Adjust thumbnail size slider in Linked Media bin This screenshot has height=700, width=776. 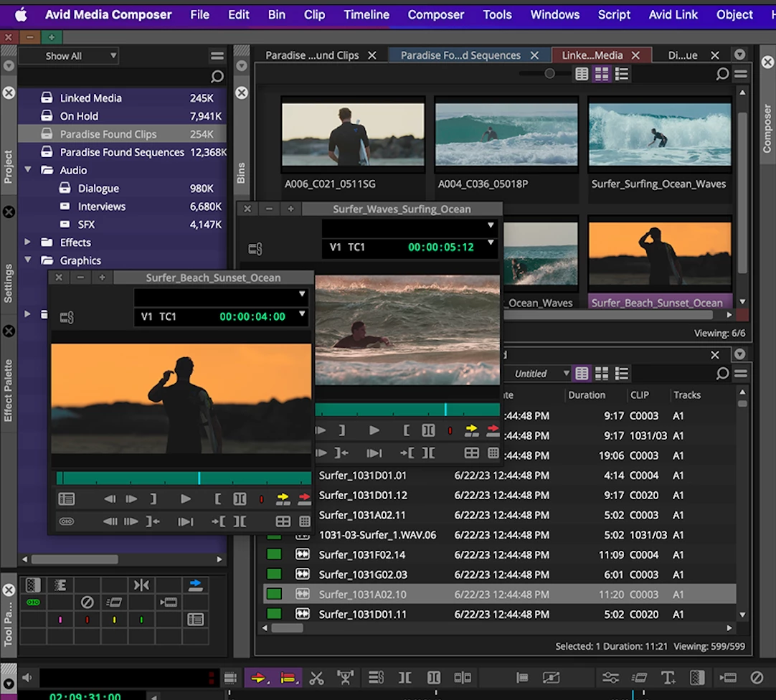click(549, 74)
